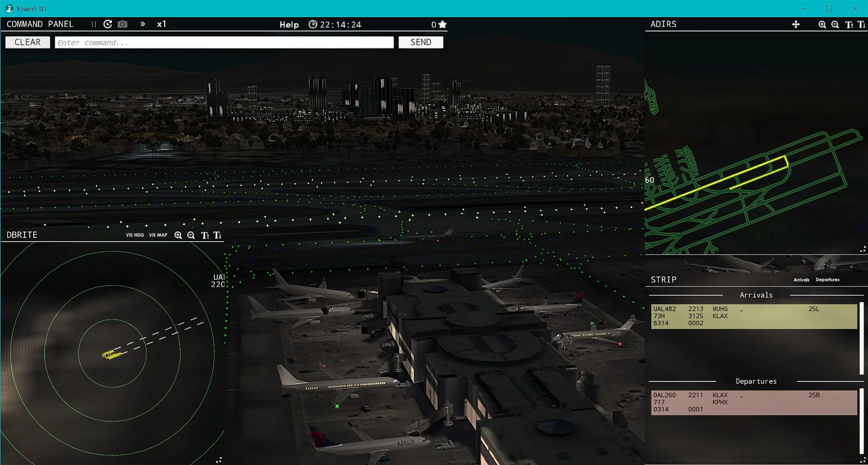
Task: Increase DBRITE text size
Action: coord(205,235)
